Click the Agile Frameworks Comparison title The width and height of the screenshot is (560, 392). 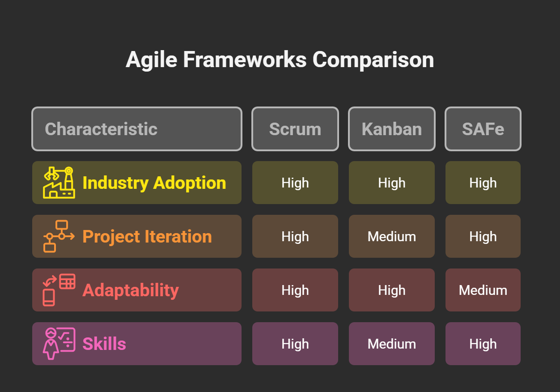point(280,60)
